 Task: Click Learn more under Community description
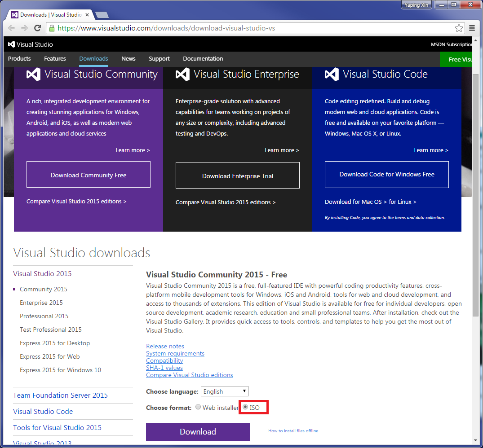click(133, 150)
